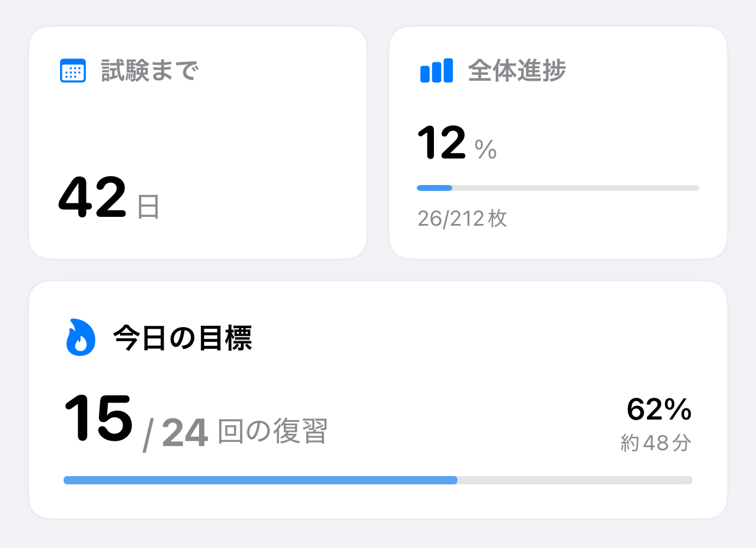Click the 回の復習 label

tap(272, 432)
